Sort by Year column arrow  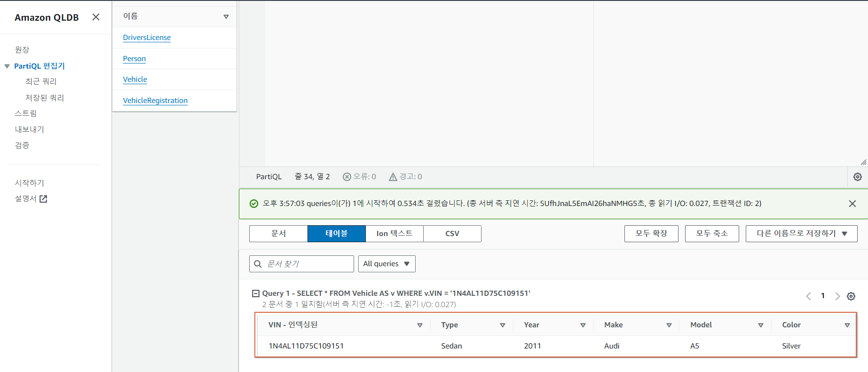[583, 325]
